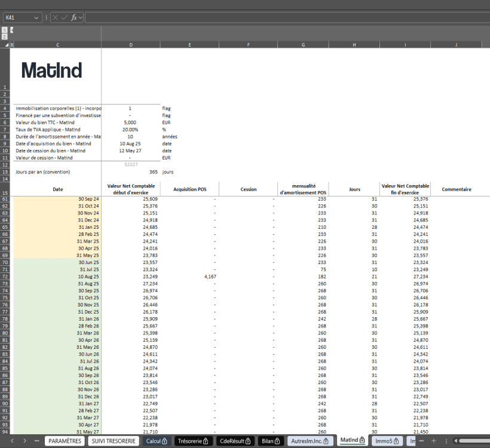The width and height of the screenshot is (490, 448).
Task: Click the Select All corner triangle
Action: 6,45
